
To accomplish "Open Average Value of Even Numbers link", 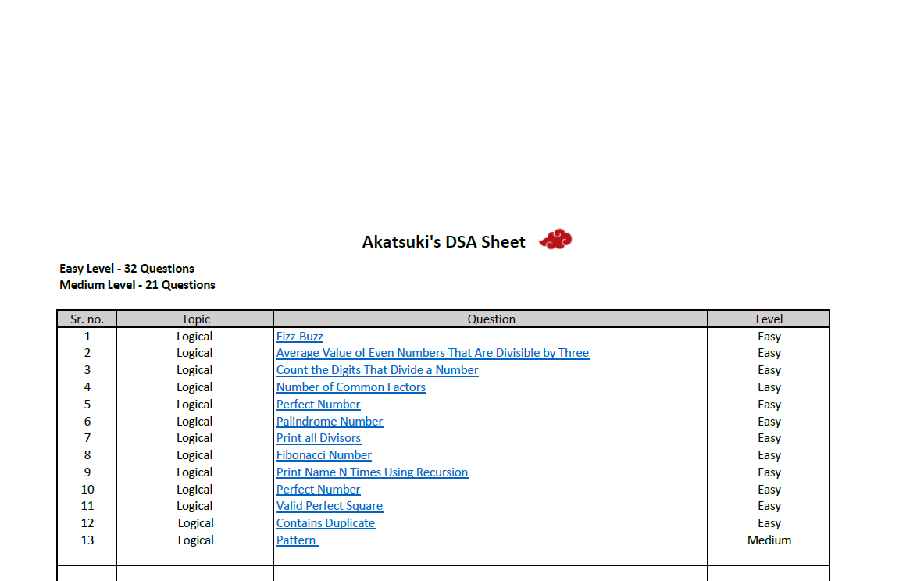I will tap(432, 353).
